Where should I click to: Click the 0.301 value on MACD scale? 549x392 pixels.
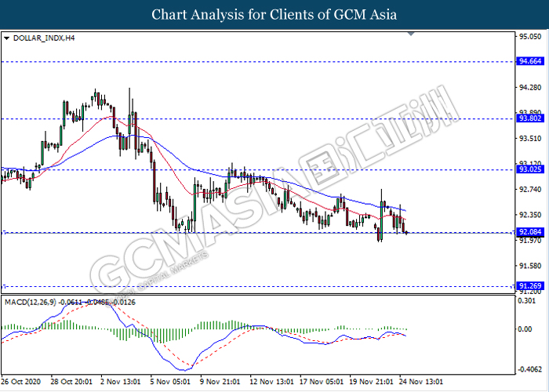coord(525,299)
